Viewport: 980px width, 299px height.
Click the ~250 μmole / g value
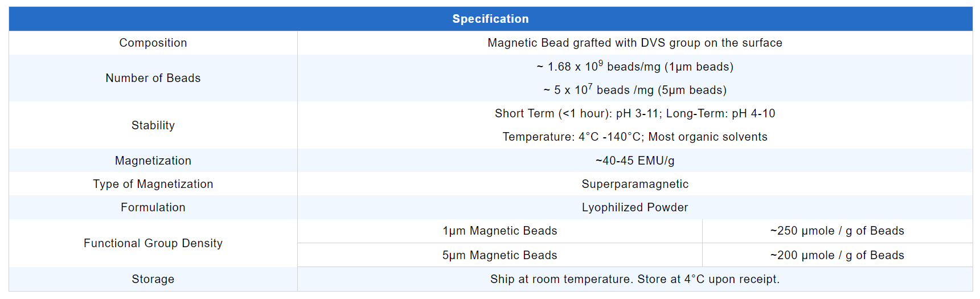point(837,231)
